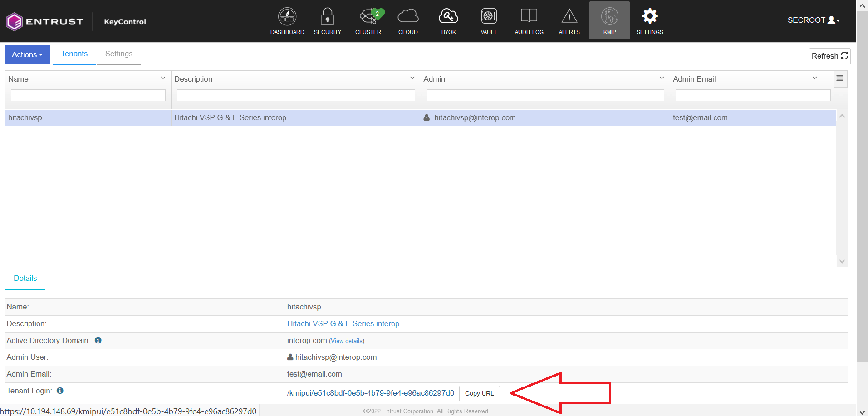
Task: Click the Admin Email value in Details
Action: (314, 374)
